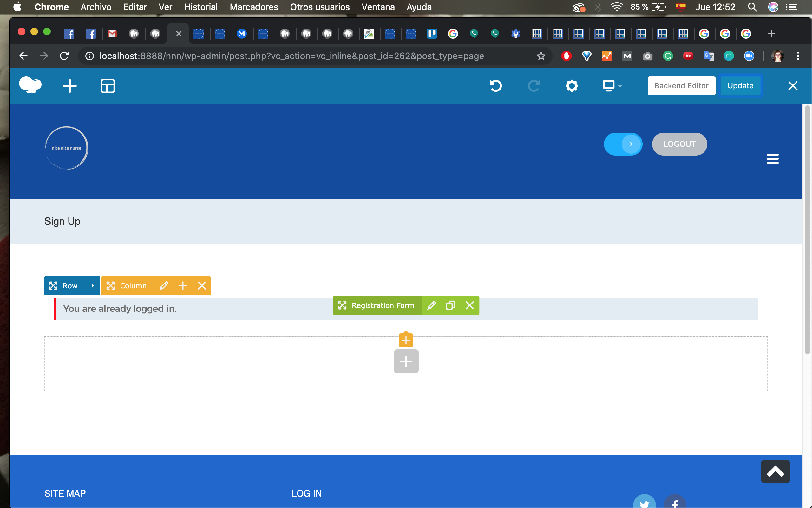
Task: Switch to the Gmail tab
Action: pyautogui.click(x=112, y=34)
